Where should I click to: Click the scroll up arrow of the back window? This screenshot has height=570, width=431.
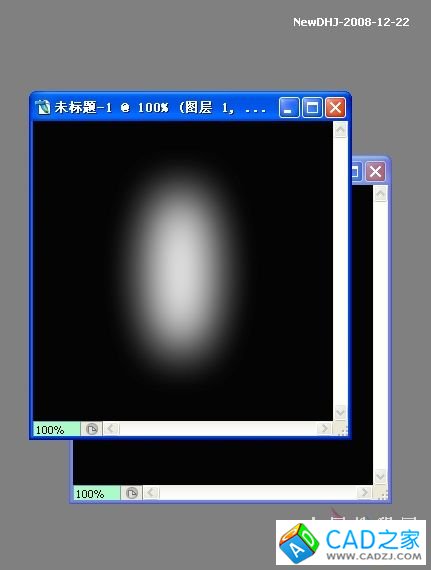[x=380, y=194]
